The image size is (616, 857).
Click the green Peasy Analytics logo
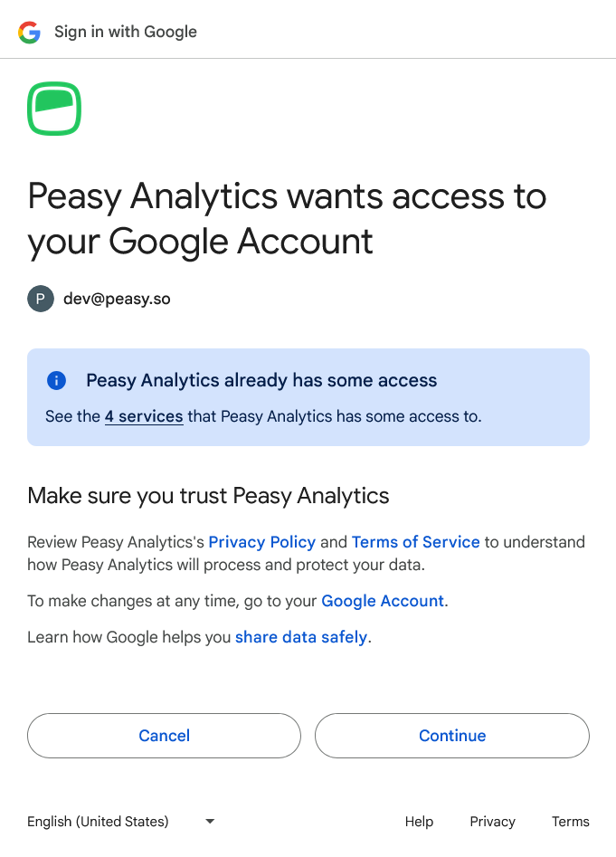54,109
